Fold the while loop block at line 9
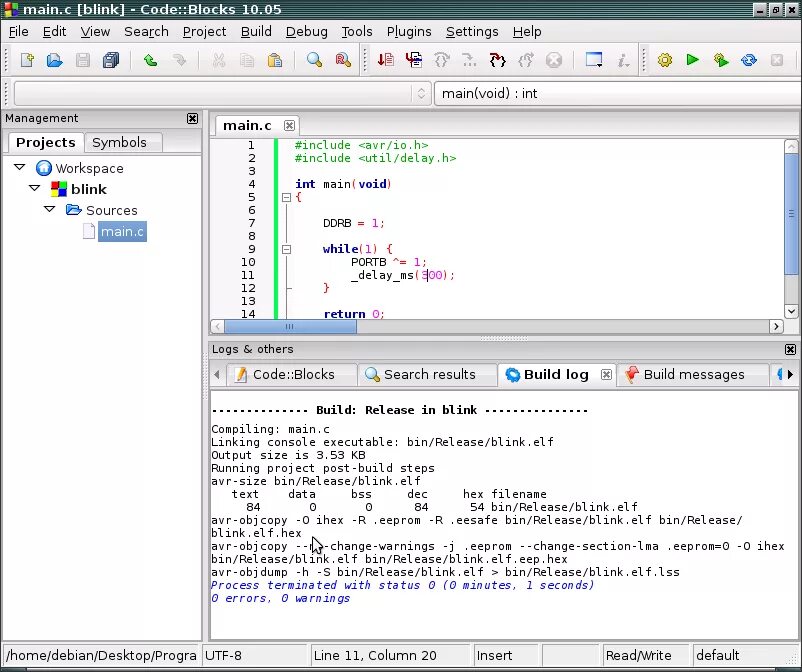This screenshot has height=672, width=802. 286,249
